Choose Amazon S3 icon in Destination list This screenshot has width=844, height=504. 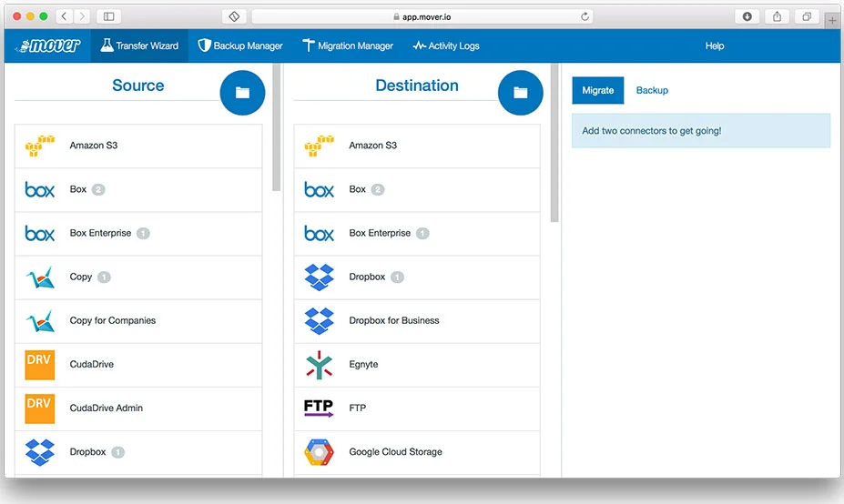click(x=320, y=146)
